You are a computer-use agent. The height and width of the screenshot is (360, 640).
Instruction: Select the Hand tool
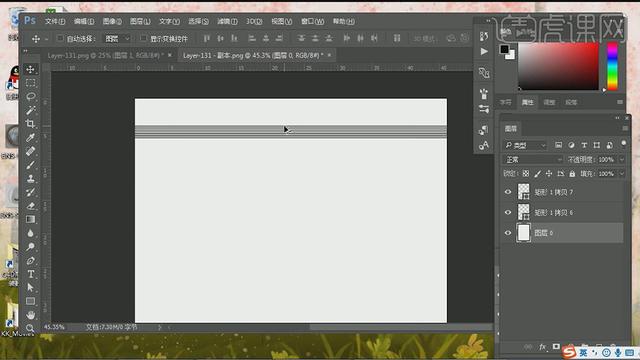click(31, 315)
